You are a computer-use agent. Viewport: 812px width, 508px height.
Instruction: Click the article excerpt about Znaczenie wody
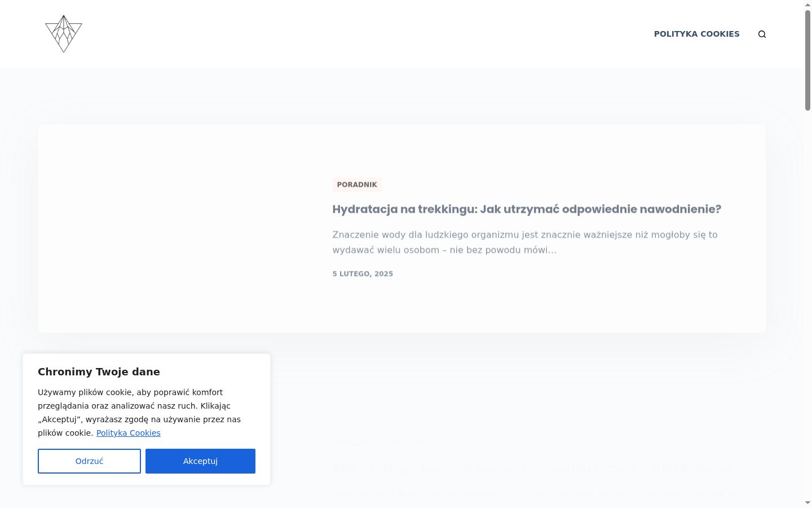point(525,242)
